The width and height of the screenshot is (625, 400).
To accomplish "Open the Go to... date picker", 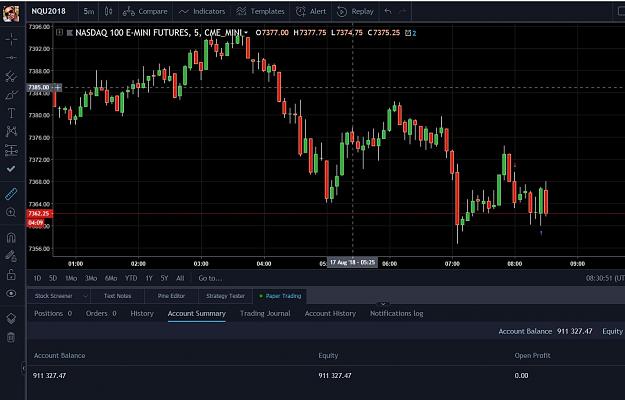I will click(210, 278).
